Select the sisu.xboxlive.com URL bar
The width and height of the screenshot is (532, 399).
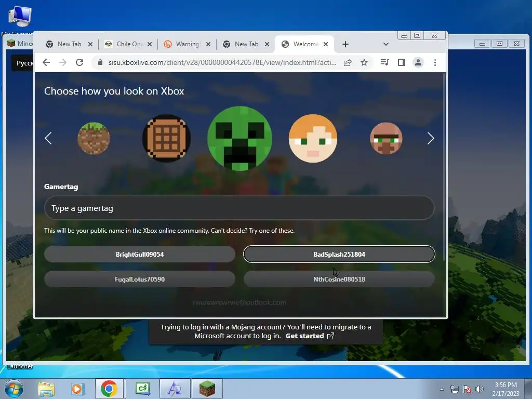click(x=222, y=62)
